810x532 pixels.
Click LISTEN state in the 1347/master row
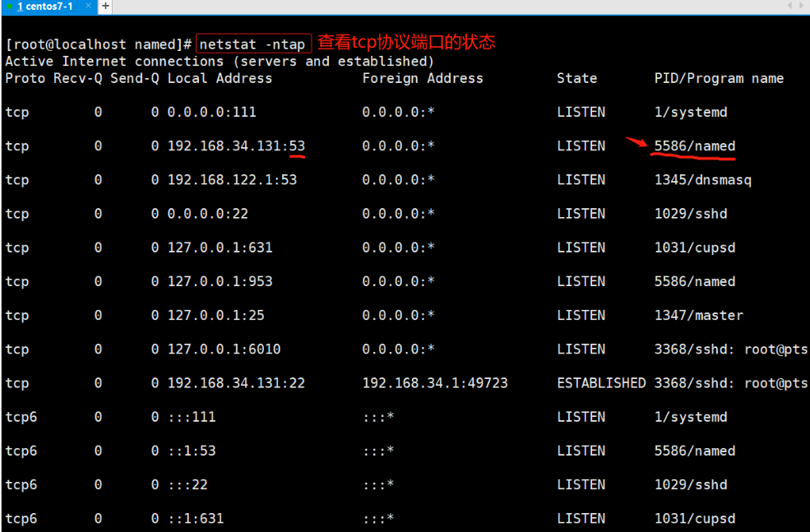click(x=581, y=315)
